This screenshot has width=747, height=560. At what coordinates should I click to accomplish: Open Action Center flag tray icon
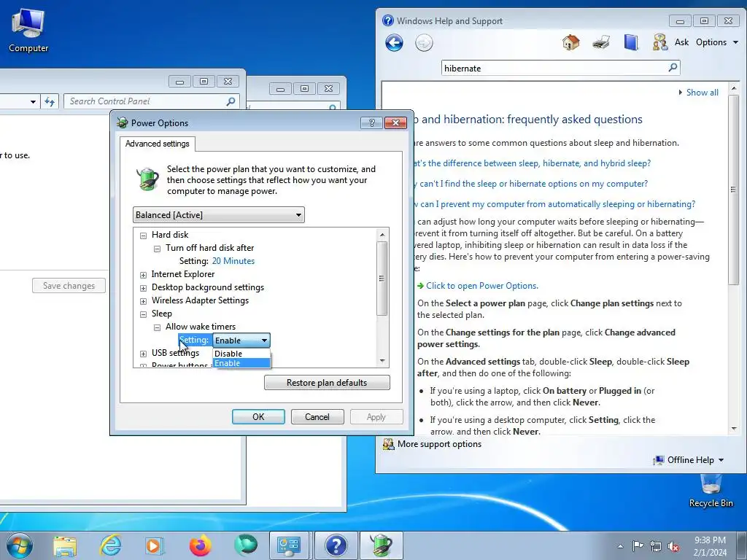pyautogui.click(x=638, y=546)
